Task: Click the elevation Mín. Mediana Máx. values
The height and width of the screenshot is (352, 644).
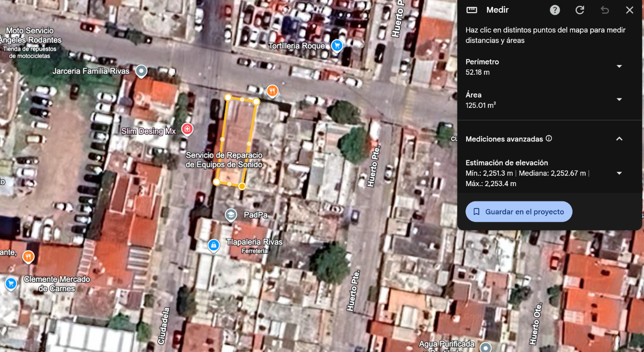Action: (528, 178)
